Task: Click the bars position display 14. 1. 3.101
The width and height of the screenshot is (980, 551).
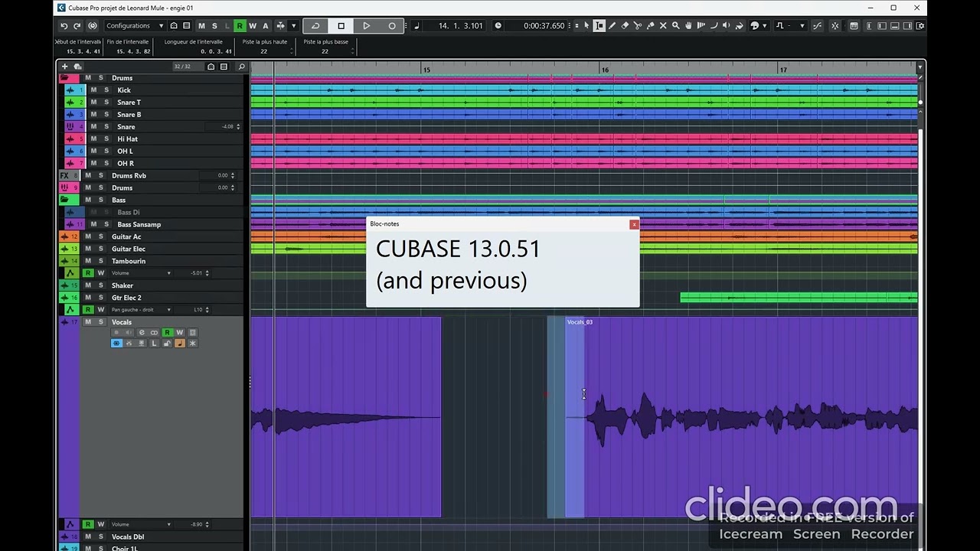Action: tap(460, 25)
